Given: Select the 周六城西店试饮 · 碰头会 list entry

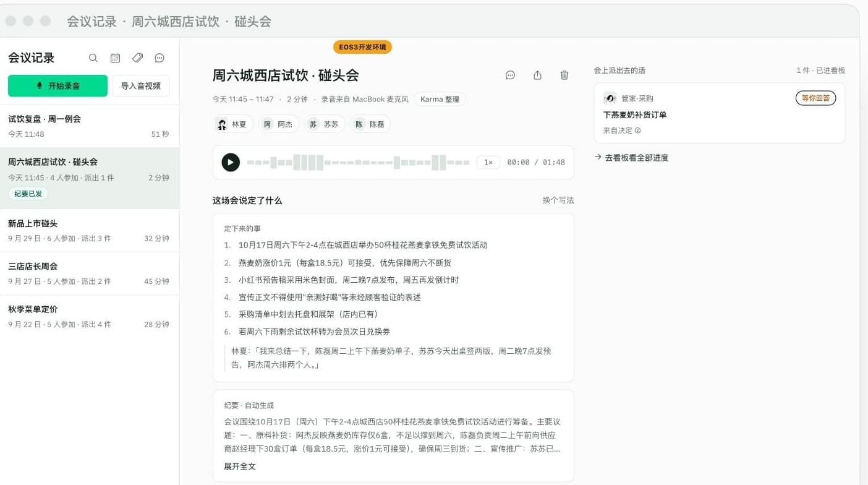Looking at the screenshot, I should [90, 178].
